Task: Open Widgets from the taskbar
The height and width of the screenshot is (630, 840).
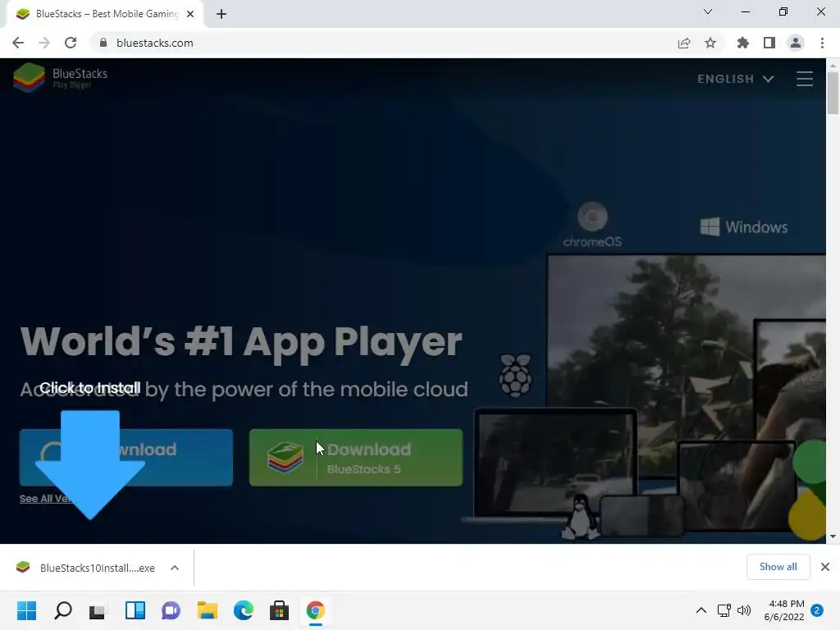Action: coord(135,610)
